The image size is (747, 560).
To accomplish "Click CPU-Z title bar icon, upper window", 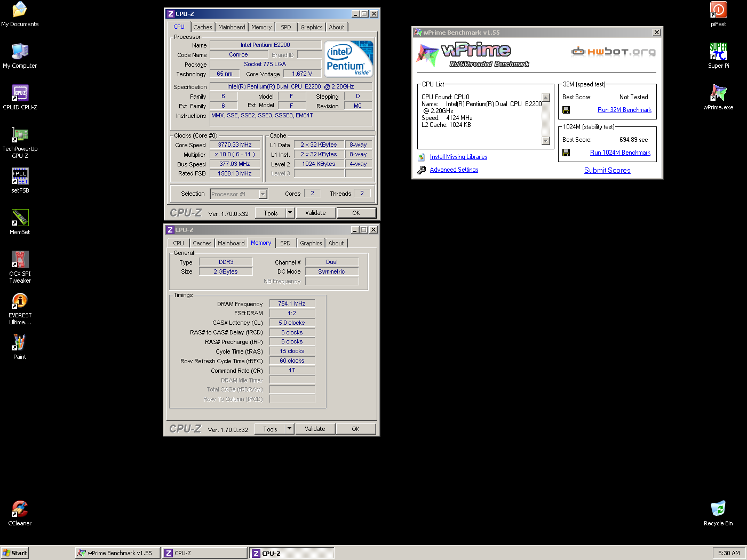I will tap(170, 14).
